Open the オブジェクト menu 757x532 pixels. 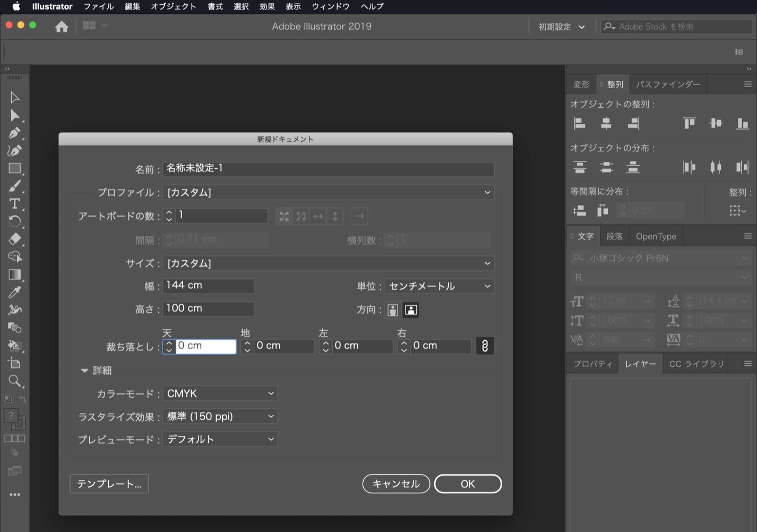point(174,6)
